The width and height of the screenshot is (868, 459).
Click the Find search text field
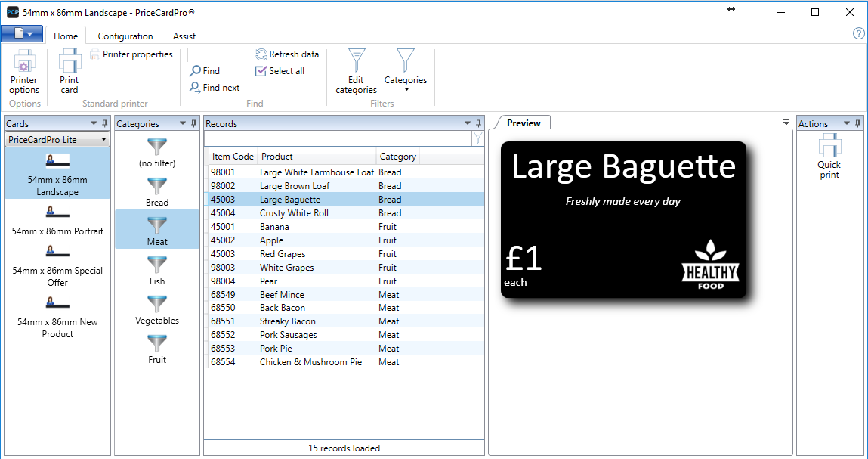pyautogui.click(x=218, y=54)
